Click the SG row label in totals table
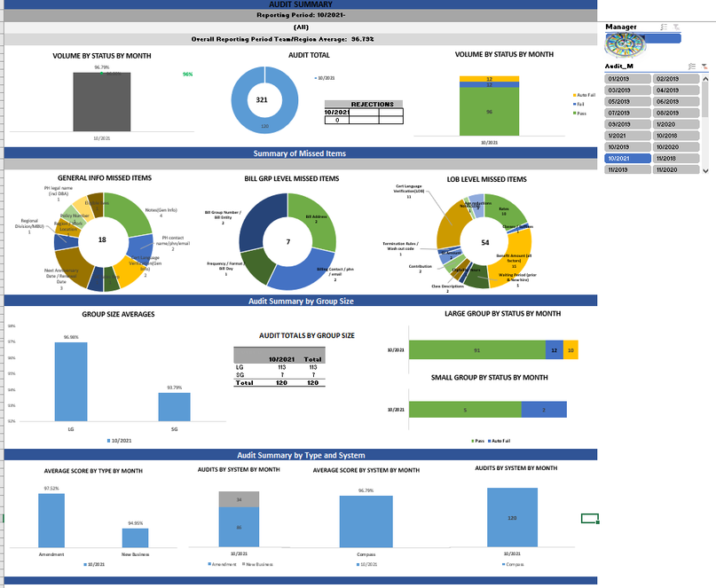This screenshot has width=716, height=588. 240,375
